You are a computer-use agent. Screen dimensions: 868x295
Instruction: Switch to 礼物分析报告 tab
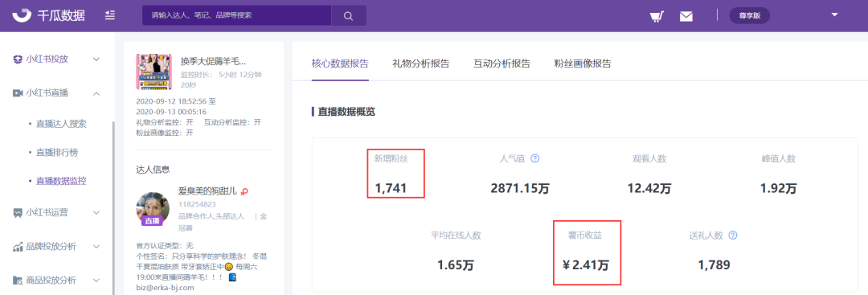(x=420, y=63)
